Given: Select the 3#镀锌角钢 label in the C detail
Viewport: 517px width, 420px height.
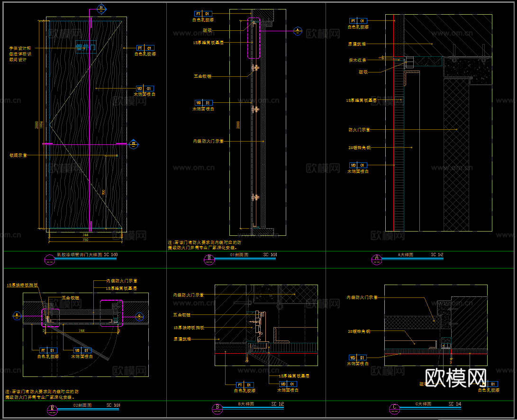Looking at the screenshot, I should pyautogui.click(x=359, y=331).
